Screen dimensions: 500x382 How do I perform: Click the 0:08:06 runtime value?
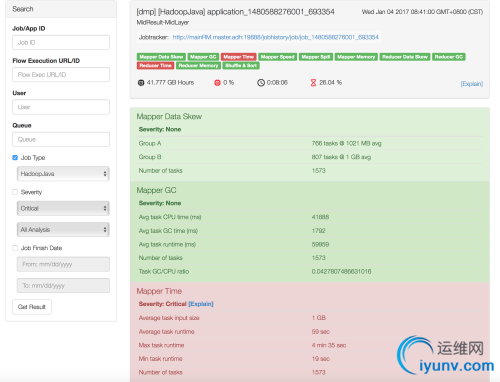point(277,83)
